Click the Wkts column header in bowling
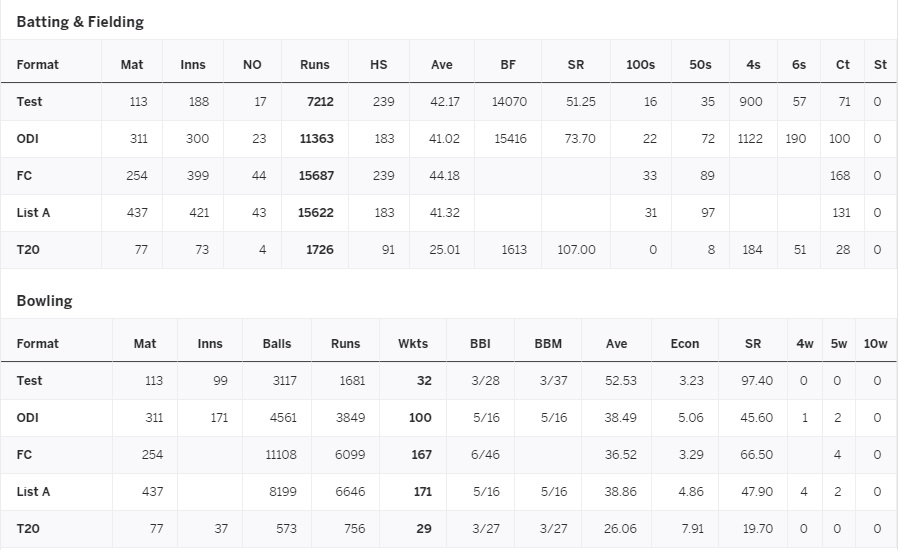Viewport: 898px width, 550px height. tap(412, 344)
